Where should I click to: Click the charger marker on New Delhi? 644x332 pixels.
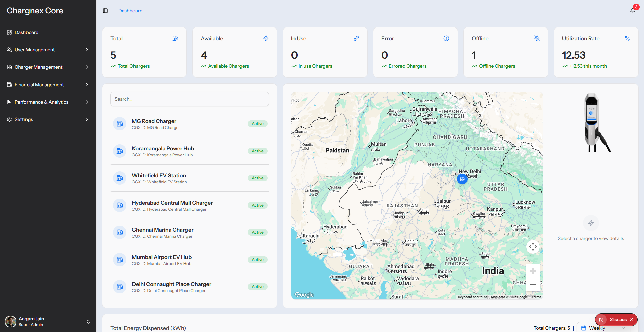(x=462, y=179)
